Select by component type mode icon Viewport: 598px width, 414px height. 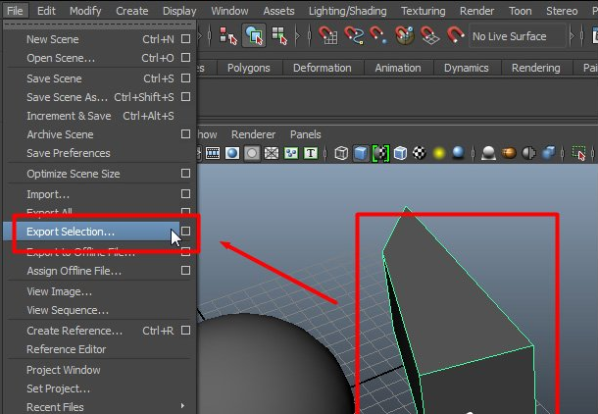click(x=280, y=36)
